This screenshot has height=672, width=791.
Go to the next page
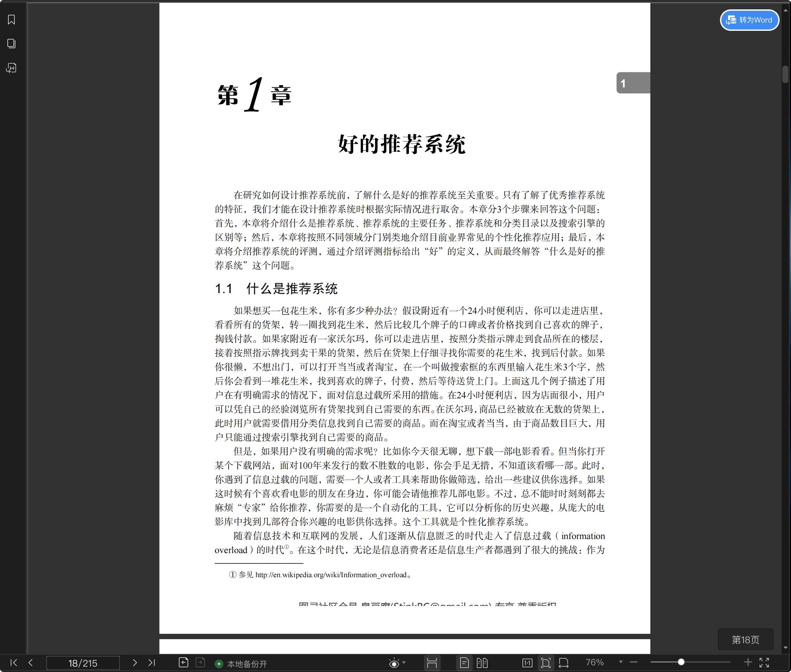coord(134,663)
